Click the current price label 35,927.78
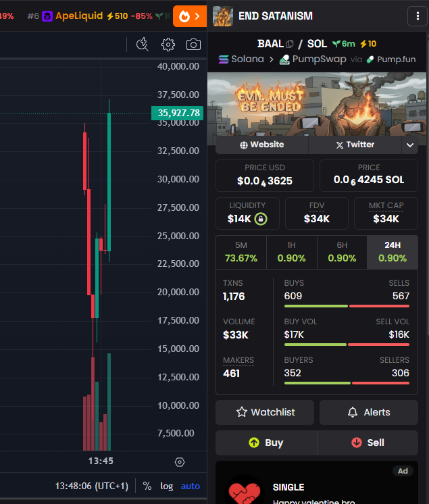 (x=178, y=113)
